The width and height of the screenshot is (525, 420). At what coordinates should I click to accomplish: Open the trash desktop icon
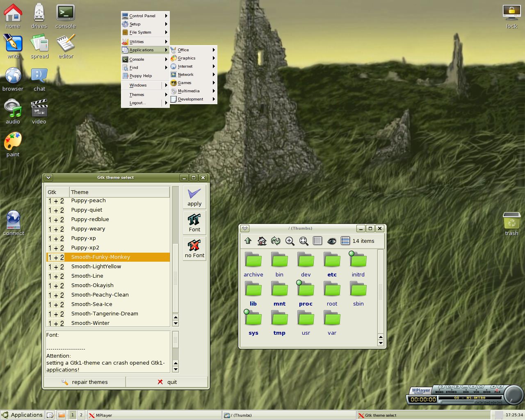click(511, 224)
